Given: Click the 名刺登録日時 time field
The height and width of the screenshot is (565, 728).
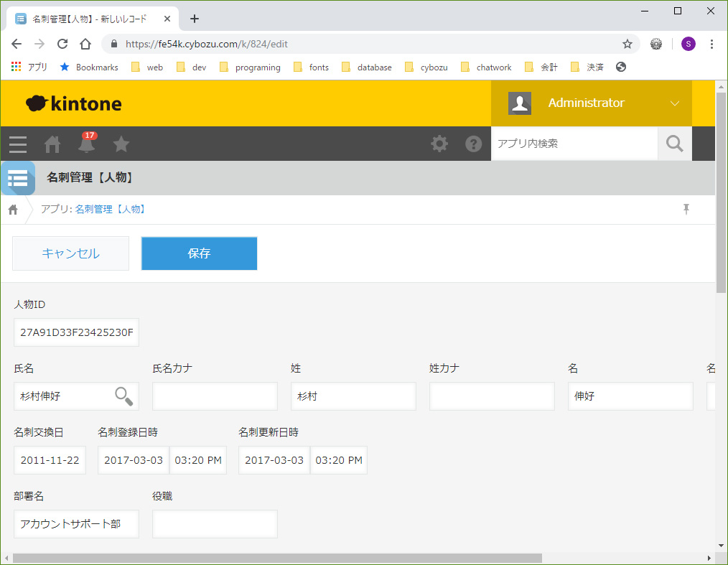Looking at the screenshot, I should point(198,460).
